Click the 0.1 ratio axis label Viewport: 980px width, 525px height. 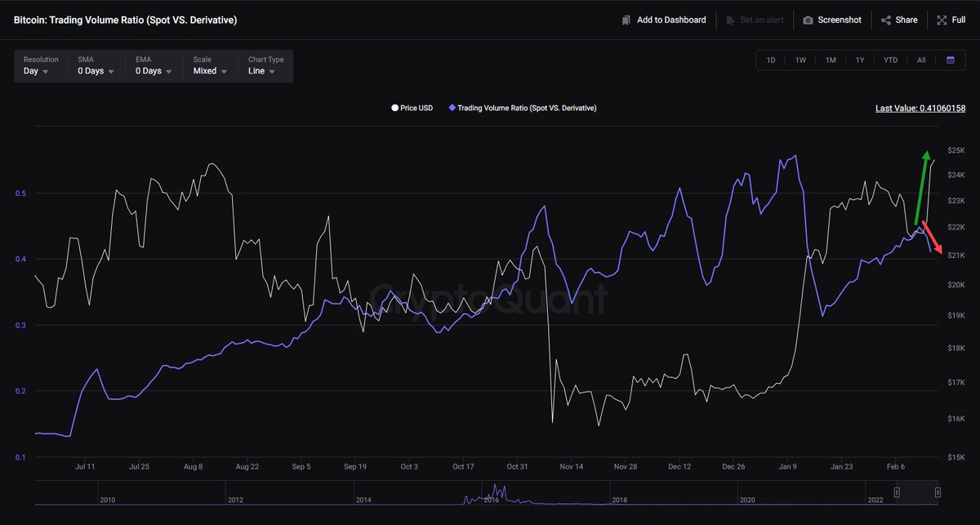point(20,457)
